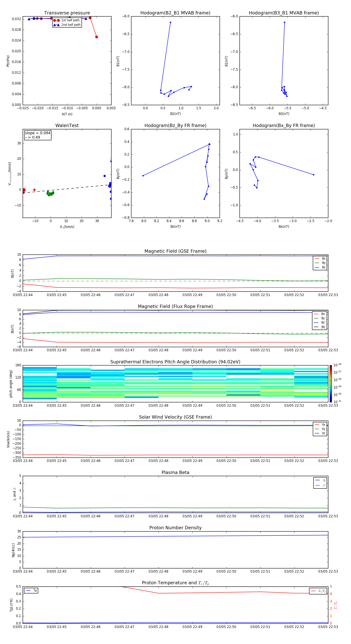The image size is (351, 644).
Task: Click the Bz entry in GSE magnetic field legend
Action: pos(320,267)
